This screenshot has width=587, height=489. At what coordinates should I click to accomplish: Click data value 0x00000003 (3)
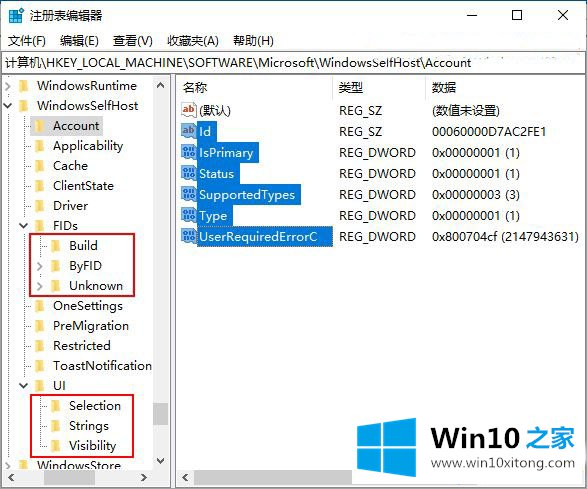pos(475,195)
